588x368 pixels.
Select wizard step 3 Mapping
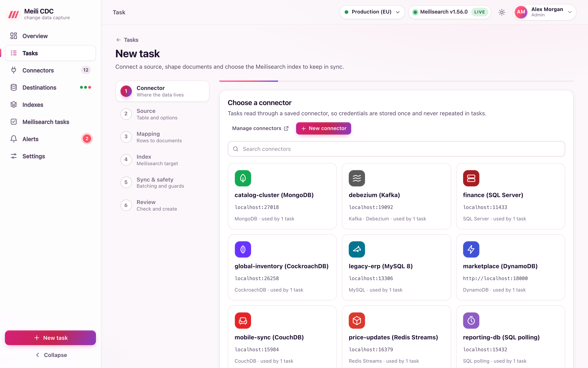tap(162, 137)
